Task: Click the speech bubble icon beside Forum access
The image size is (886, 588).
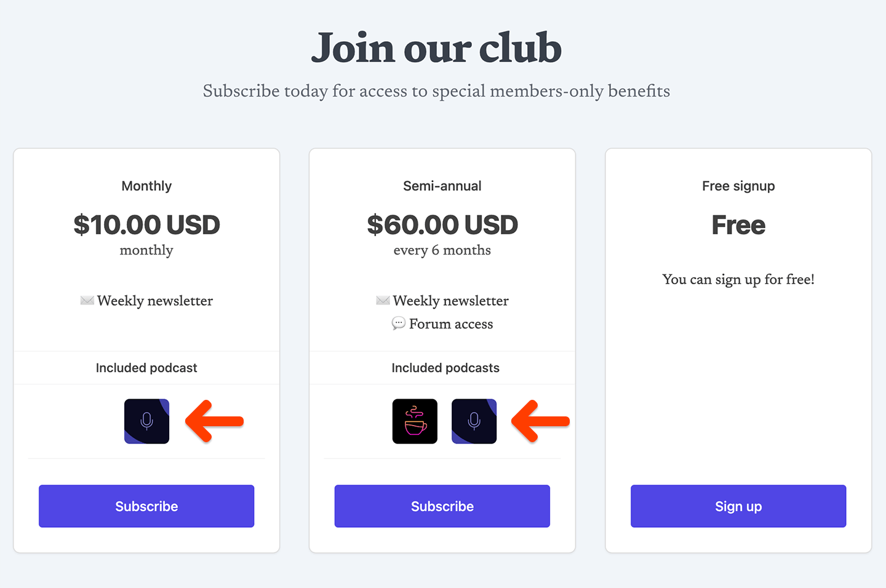Action: point(399,324)
